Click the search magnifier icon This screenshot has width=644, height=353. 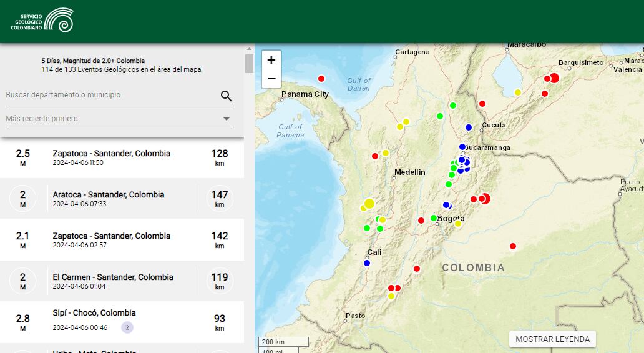[226, 96]
